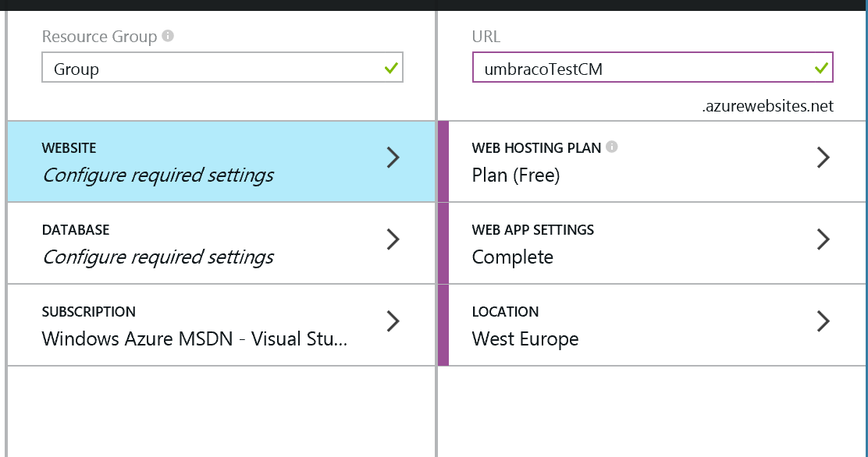
Task: Expand the SUBSCRIPTION chevron arrow
Action: pos(393,321)
